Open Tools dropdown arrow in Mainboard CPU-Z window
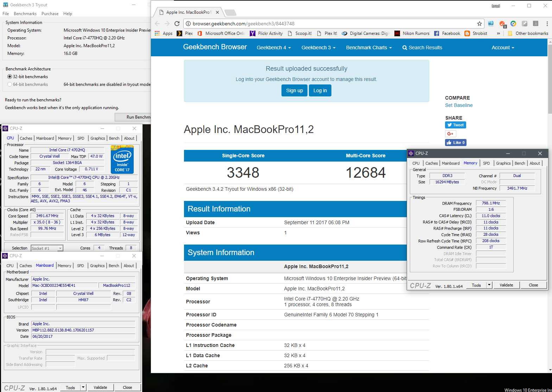Viewport: 552px width, 392px height. 83,387
